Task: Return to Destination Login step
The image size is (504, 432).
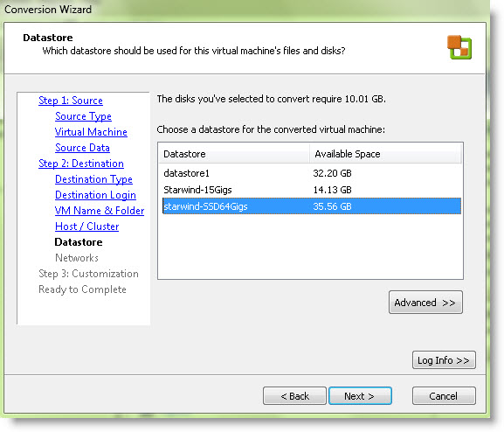Action: 95,195
